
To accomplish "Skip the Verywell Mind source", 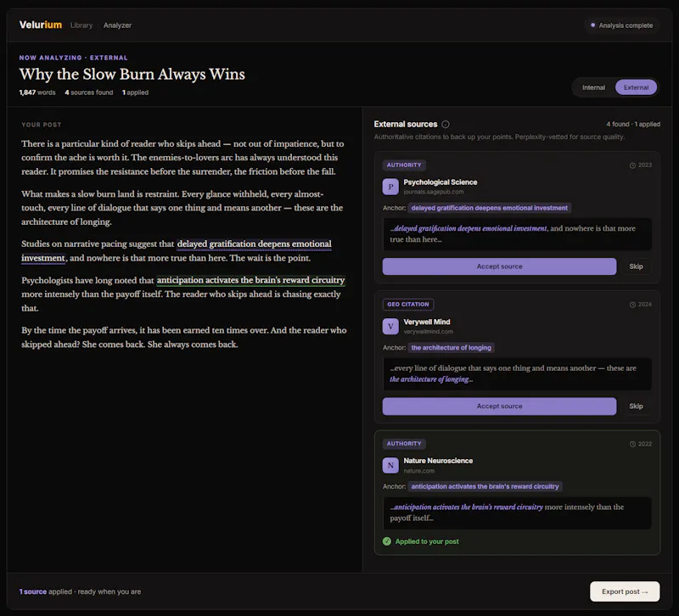I will (x=636, y=406).
